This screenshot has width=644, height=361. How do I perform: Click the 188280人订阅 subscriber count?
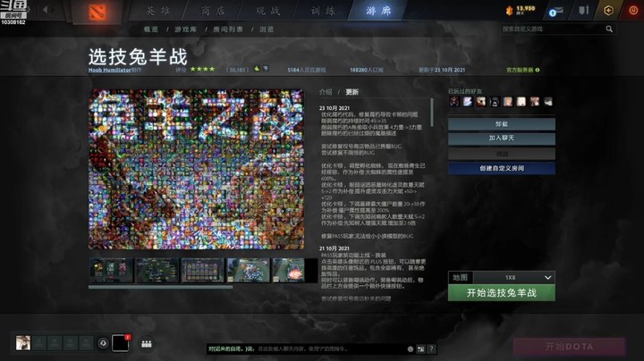367,71
